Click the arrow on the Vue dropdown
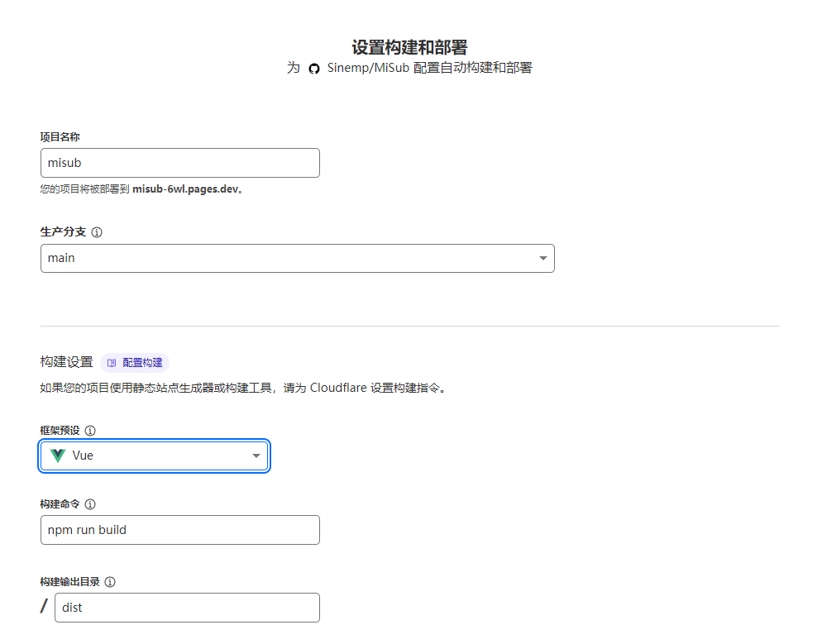This screenshot has width=822, height=644. [x=256, y=456]
